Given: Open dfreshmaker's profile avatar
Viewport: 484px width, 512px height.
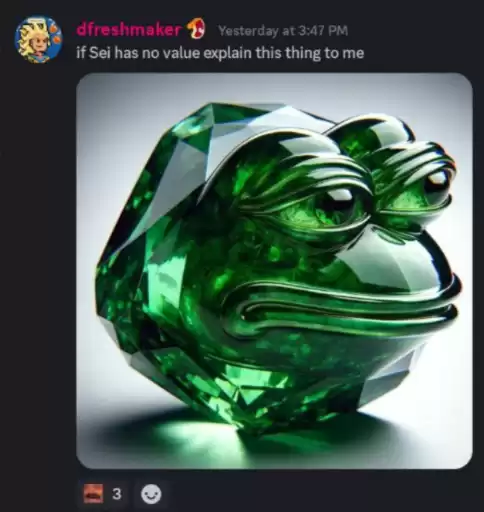Looking at the screenshot, I should [x=38, y=39].
